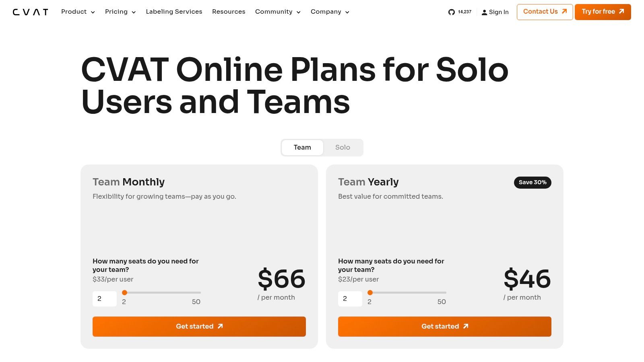Switch to the Solo plan toggle
The width and height of the screenshot is (644, 362).
(343, 148)
